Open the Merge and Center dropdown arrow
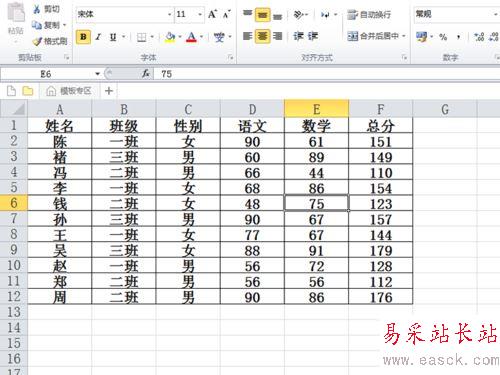The height and width of the screenshot is (375, 500). tap(404, 36)
